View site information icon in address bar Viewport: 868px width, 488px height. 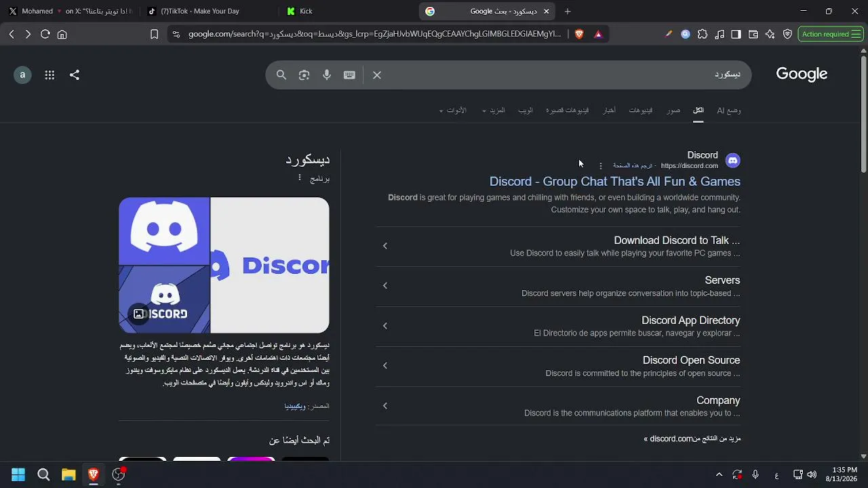[176, 35]
